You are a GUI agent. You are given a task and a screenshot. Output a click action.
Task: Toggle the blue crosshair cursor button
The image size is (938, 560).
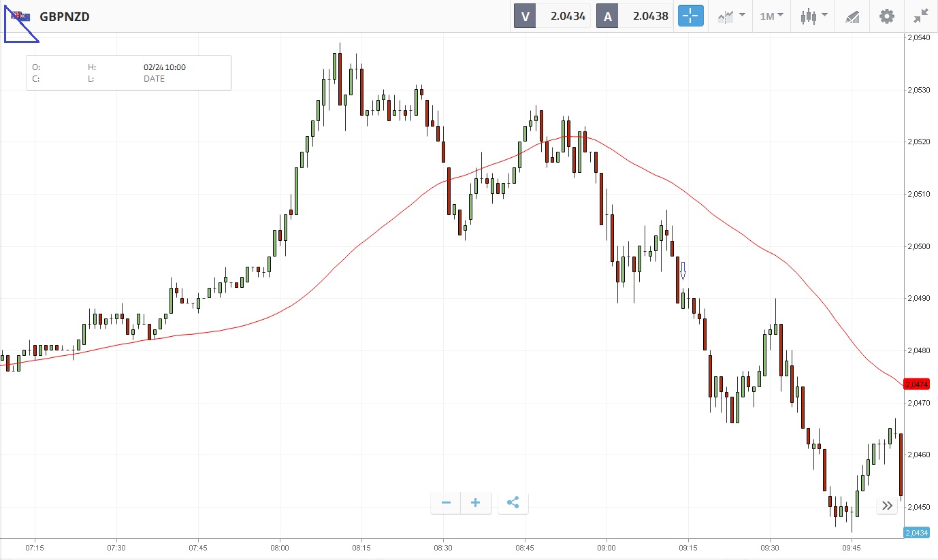(690, 16)
